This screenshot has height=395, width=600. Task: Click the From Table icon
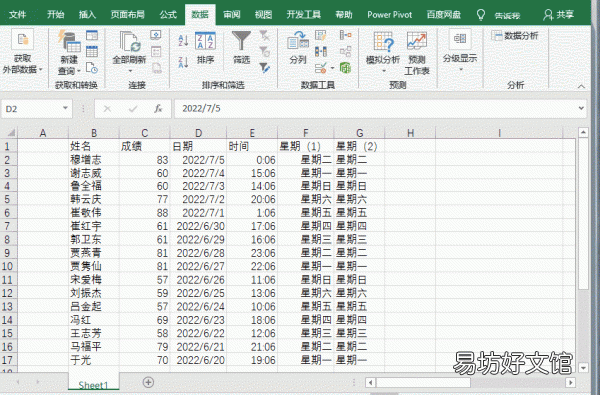pos(92,51)
